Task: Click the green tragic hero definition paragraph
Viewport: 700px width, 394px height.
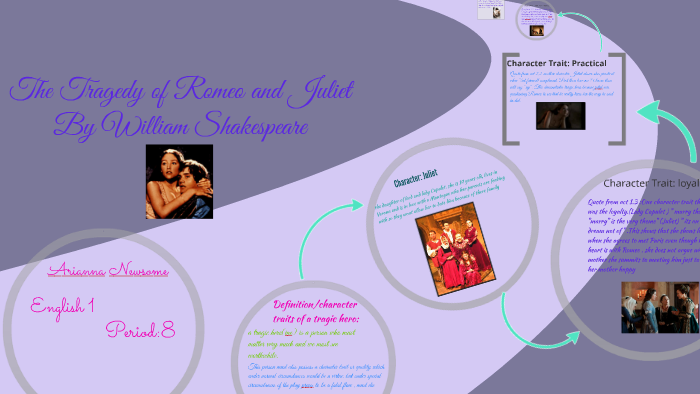Action: tap(302, 344)
